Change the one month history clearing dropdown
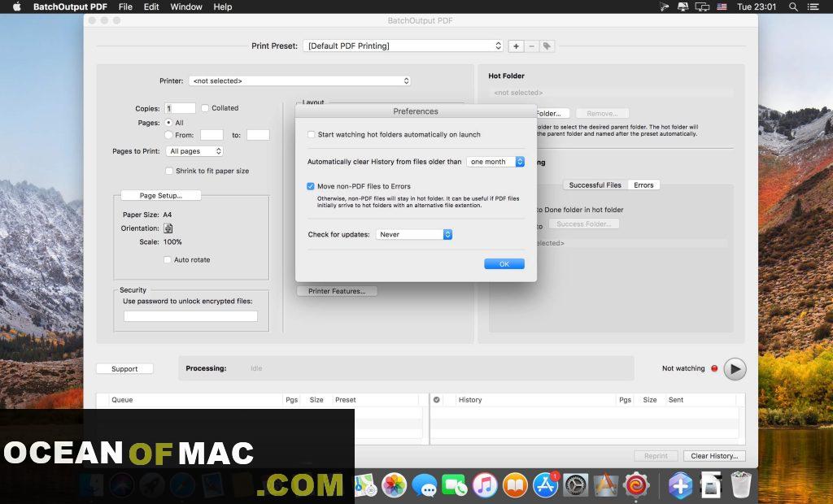The image size is (833, 504). (495, 162)
